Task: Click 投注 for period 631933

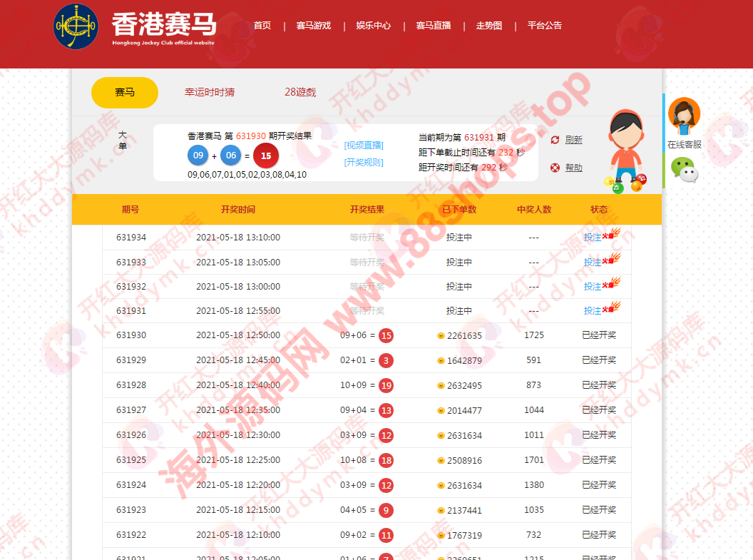Action: pyautogui.click(x=593, y=263)
